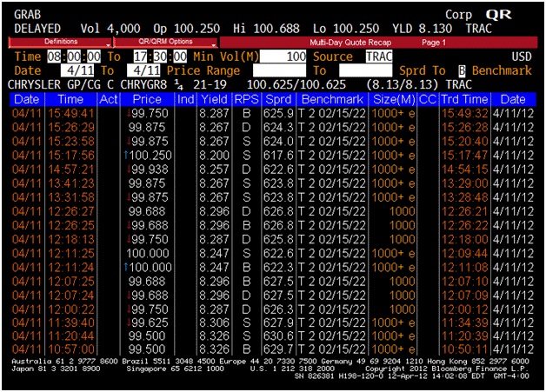Click the yield 8.306
The height and width of the screenshot is (392, 546).
pyautogui.click(x=214, y=322)
